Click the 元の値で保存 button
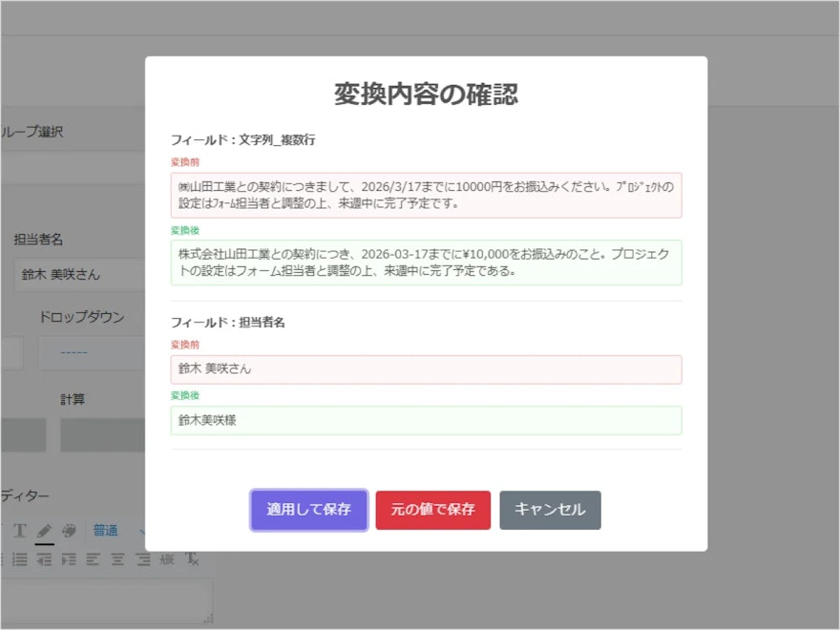This screenshot has height=630, width=840. 432,510
